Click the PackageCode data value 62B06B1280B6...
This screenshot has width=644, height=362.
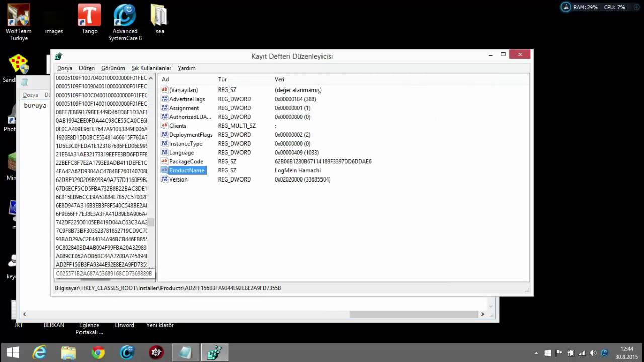[x=323, y=161]
